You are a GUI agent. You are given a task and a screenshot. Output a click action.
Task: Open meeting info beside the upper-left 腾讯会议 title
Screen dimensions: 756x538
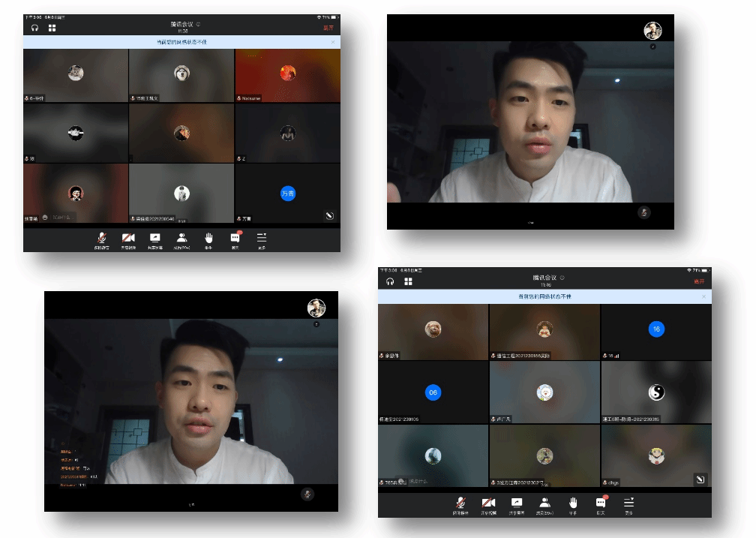(x=198, y=25)
